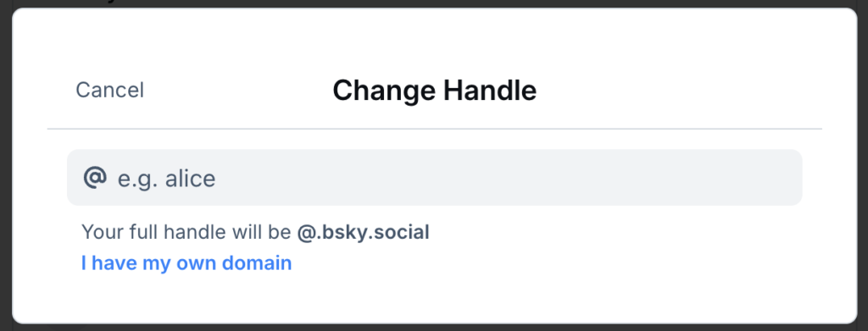Click the 'e.g. alice' placeholder text

click(166, 179)
